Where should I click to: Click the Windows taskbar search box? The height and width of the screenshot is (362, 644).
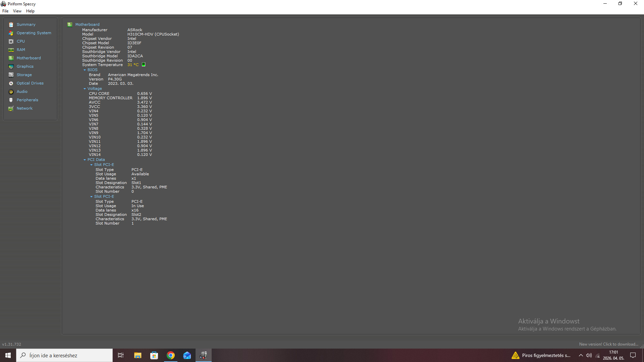(64, 355)
